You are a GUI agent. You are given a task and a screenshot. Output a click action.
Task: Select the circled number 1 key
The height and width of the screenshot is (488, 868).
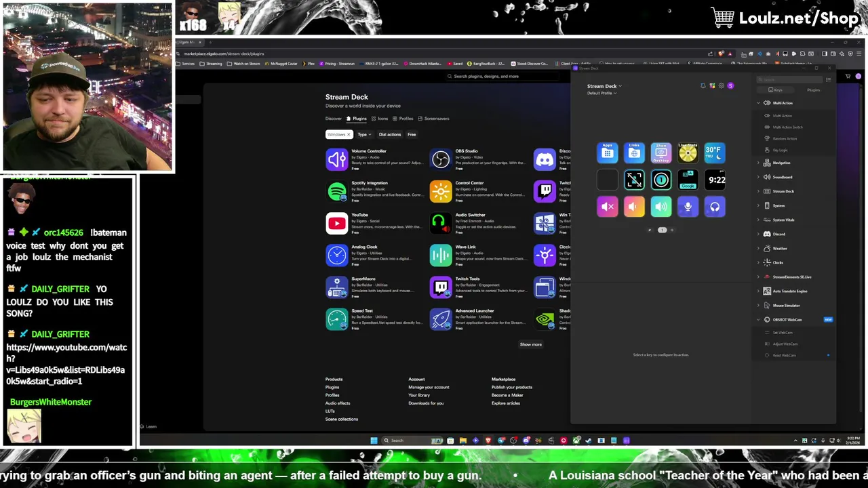661,180
